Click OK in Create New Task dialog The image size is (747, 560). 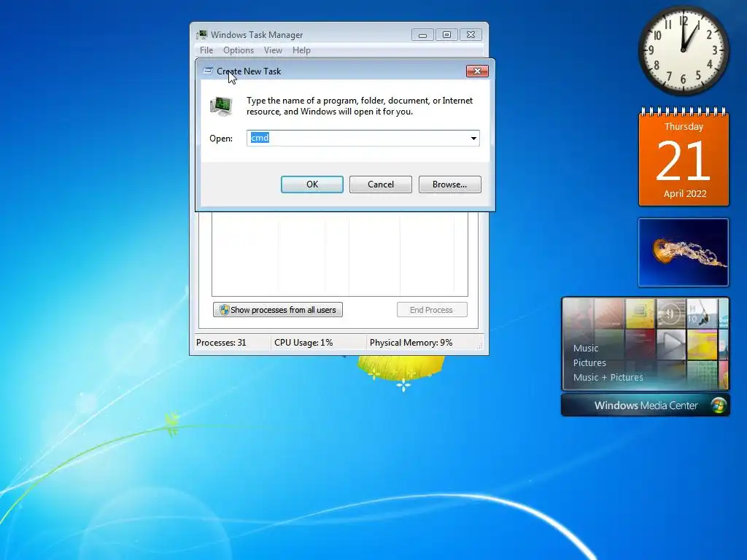click(312, 184)
